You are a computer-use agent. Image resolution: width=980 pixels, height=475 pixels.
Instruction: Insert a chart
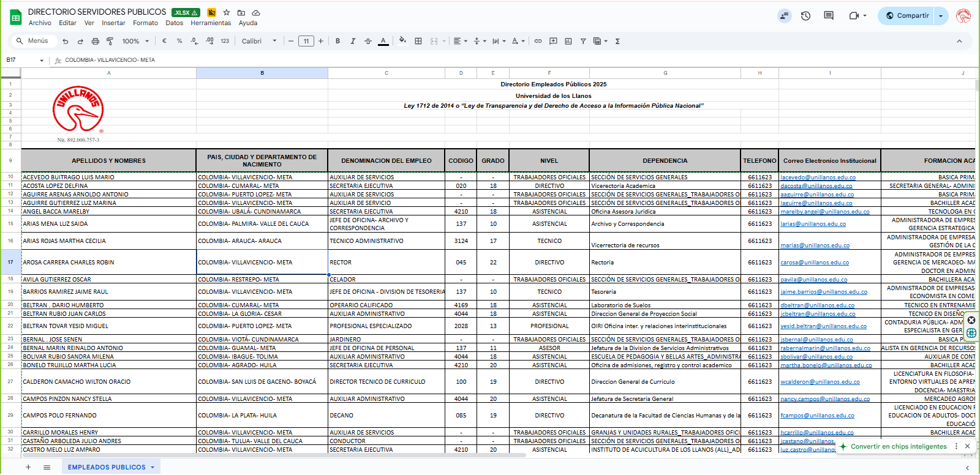click(568, 41)
